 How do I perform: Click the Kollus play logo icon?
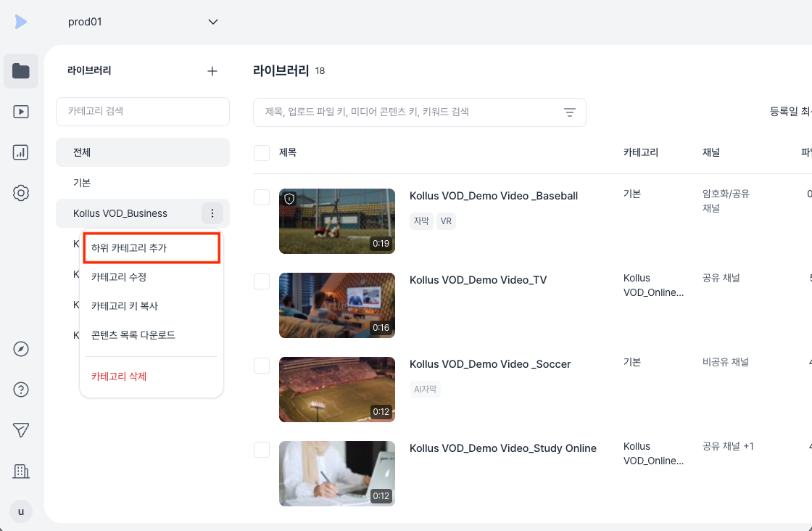(21, 22)
